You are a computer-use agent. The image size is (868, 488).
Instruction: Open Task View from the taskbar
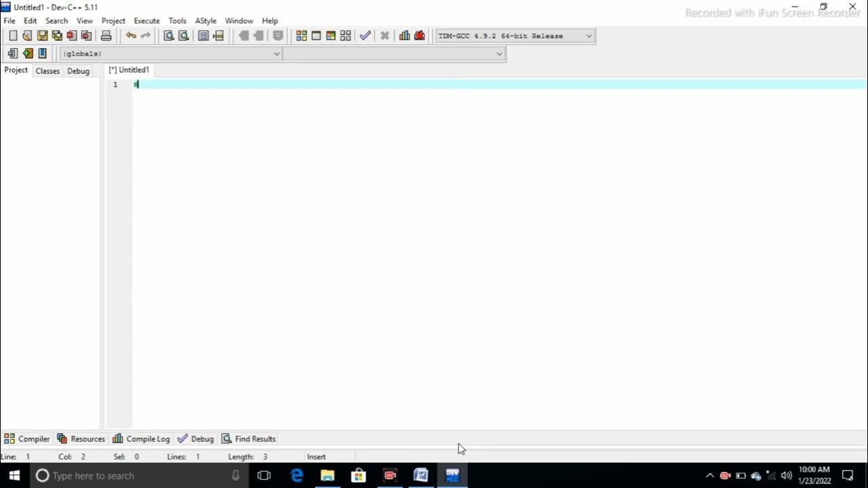pyautogui.click(x=264, y=475)
